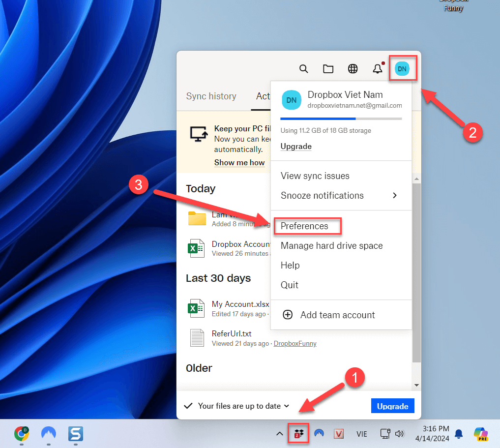Click the activity list scrollbar thumb
Image resolution: width=500 pixels, height=448 pixels.
416,272
